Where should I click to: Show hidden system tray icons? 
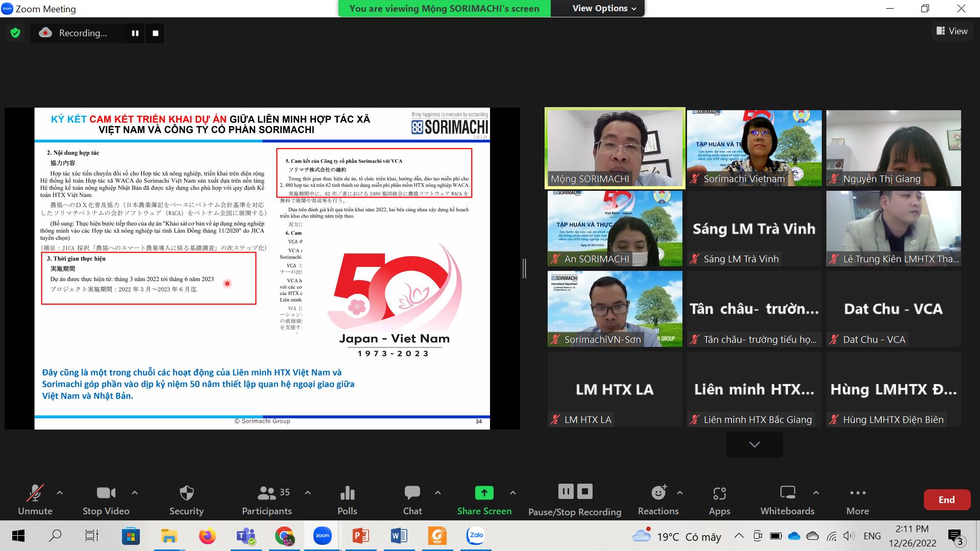739,536
